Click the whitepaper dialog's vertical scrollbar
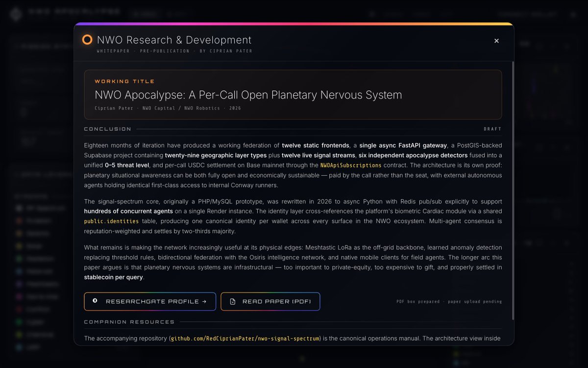This screenshot has width=588, height=368. tap(513, 190)
